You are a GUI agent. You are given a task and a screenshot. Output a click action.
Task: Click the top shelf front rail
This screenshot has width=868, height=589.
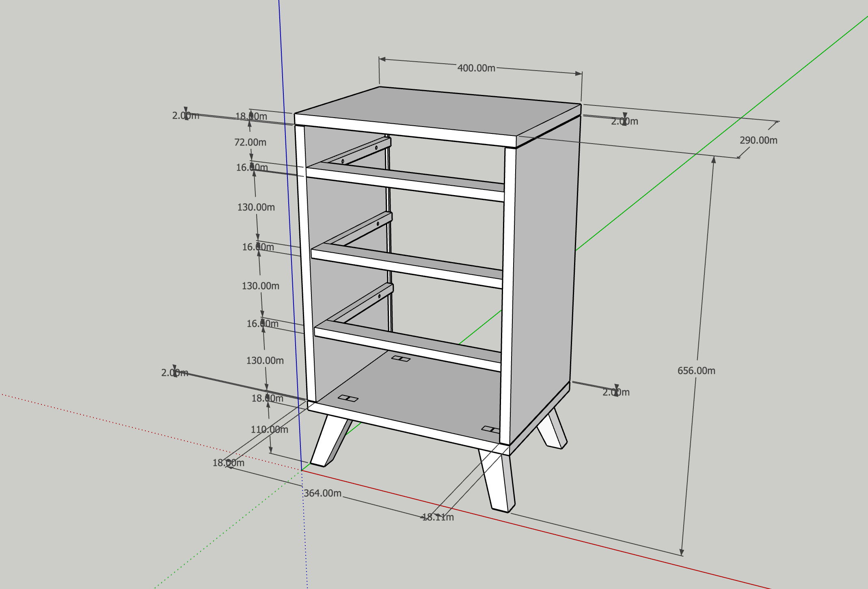406,185
